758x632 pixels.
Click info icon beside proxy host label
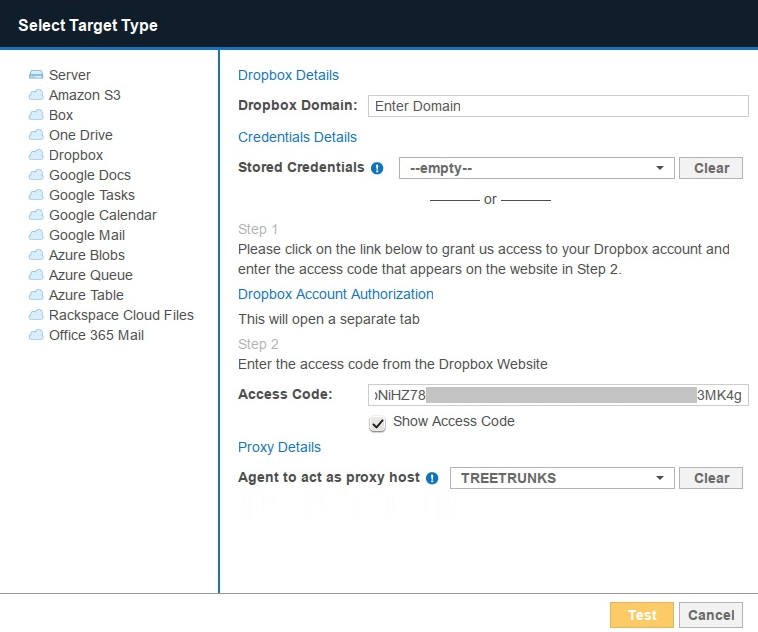point(432,478)
